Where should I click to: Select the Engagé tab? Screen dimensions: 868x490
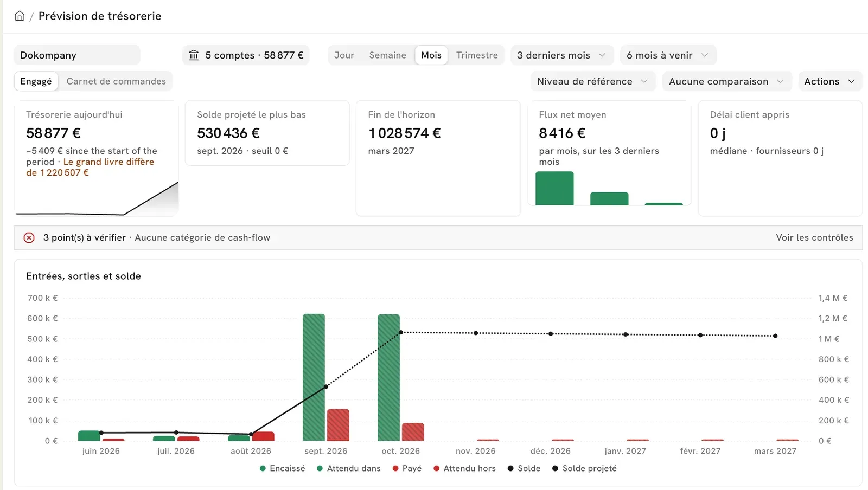[x=36, y=81]
